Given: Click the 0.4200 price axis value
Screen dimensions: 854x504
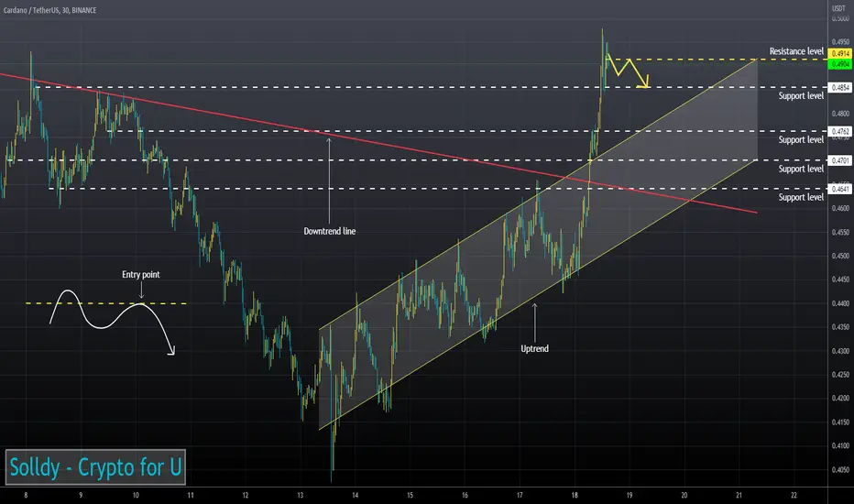Looking at the screenshot, I should [840, 399].
